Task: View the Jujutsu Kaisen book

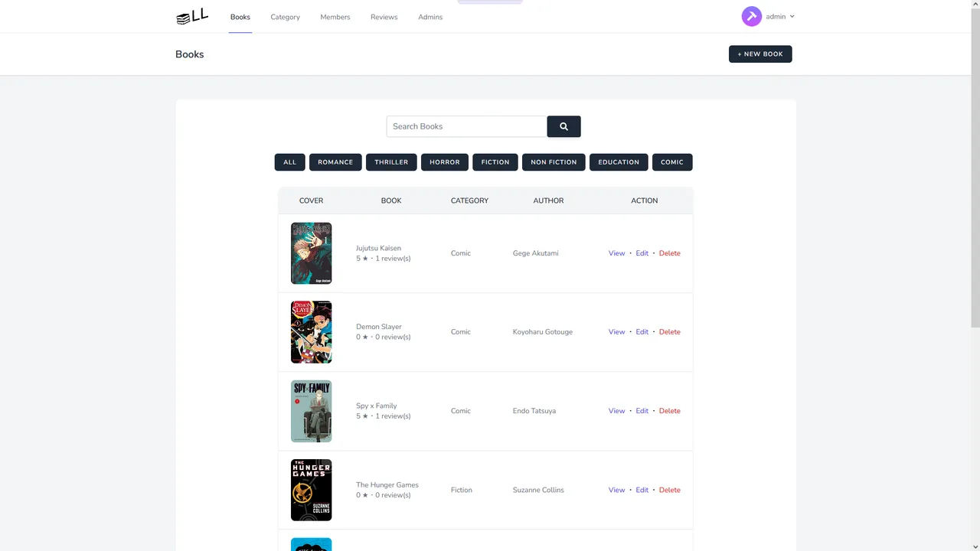Action: coord(617,253)
